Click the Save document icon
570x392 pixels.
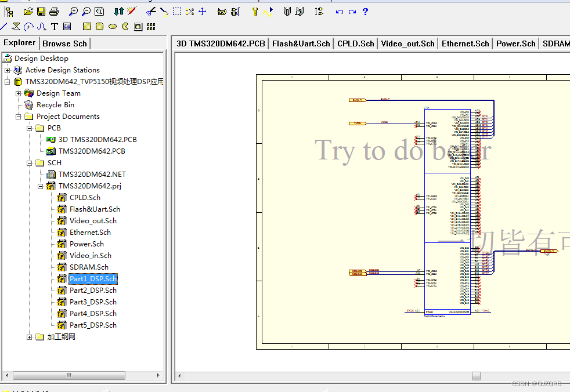(41, 11)
